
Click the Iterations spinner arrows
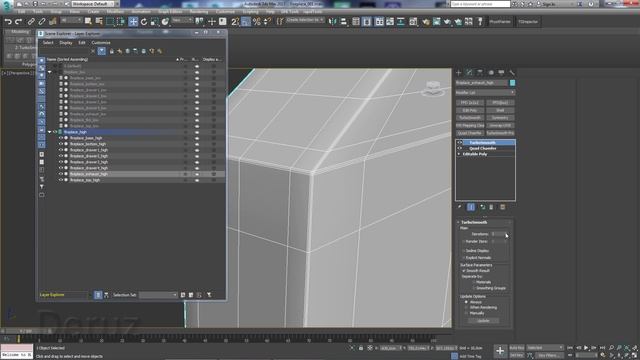pos(507,234)
